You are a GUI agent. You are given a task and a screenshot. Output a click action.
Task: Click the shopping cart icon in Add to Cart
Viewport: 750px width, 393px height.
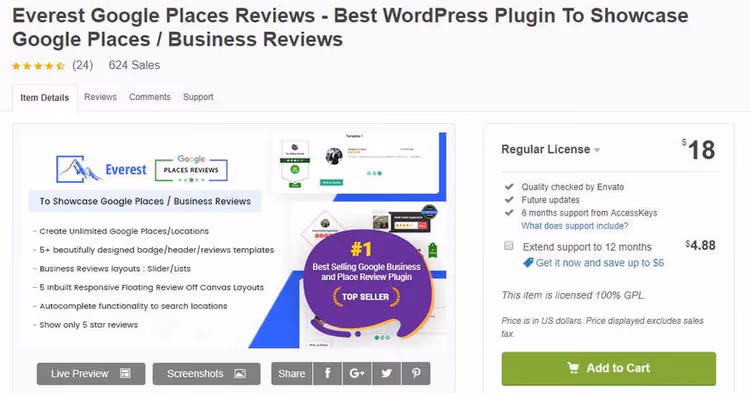click(573, 368)
